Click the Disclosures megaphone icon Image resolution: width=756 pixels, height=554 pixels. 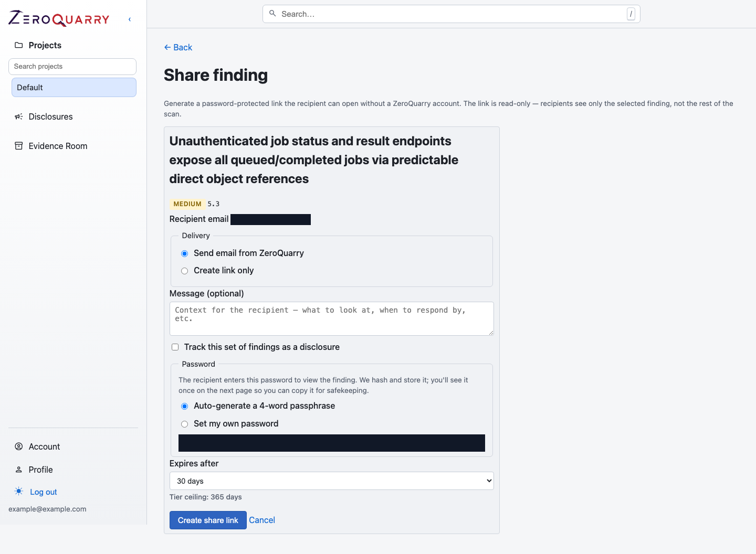19,116
